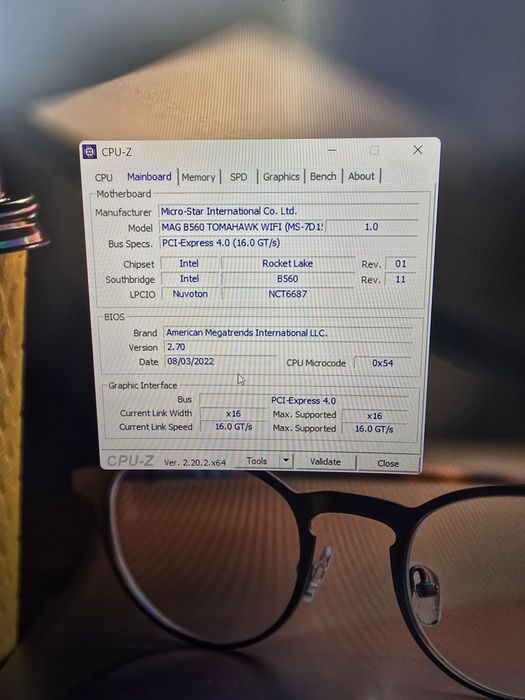Minimize the CPU-Z window
The image size is (525, 700).
point(332,150)
